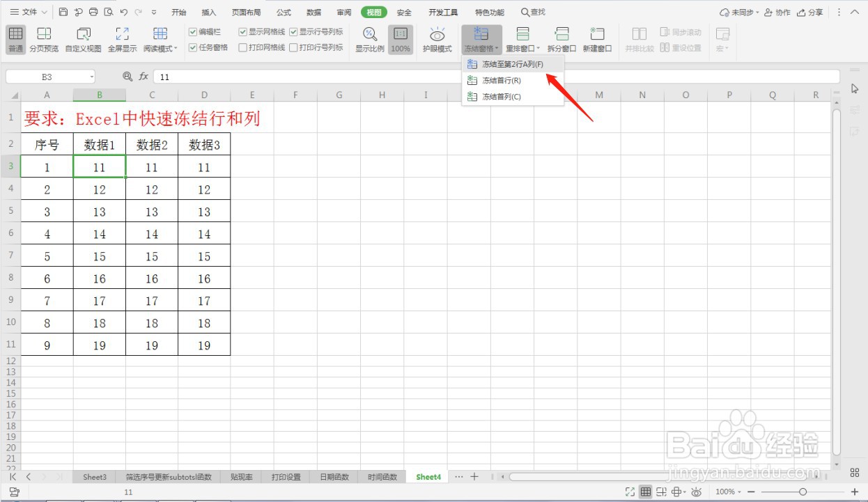Click the eye protection icon in status bar
868x502 pixels.
coord(696,492)
